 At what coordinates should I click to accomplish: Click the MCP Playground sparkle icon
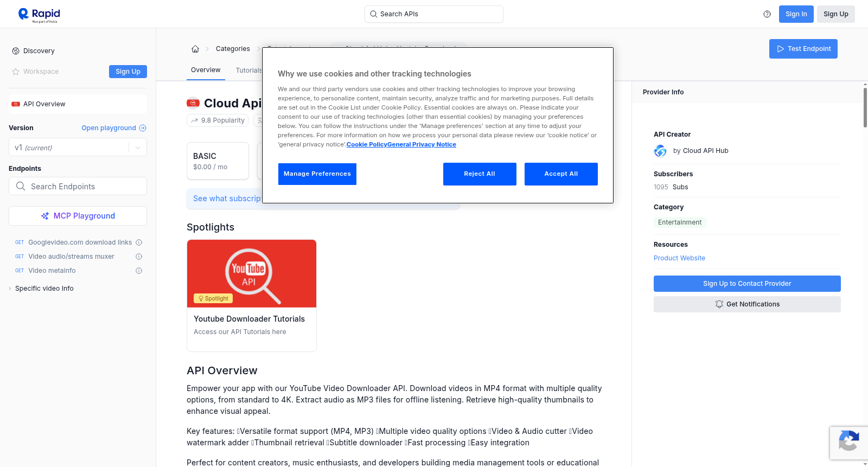point(45,216)
